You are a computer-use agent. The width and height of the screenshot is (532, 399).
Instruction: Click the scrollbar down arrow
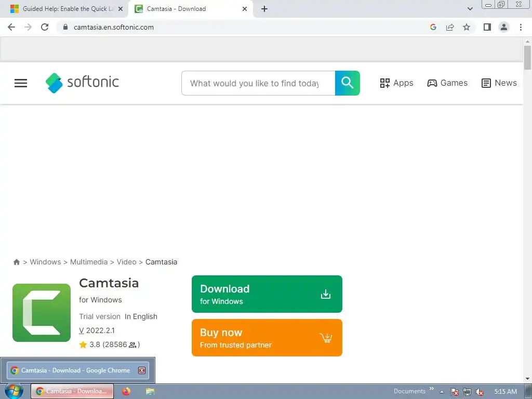point(527,379)
